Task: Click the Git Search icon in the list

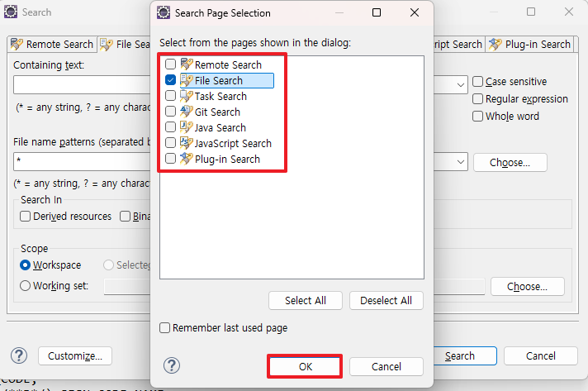Action: pos(187,112)
